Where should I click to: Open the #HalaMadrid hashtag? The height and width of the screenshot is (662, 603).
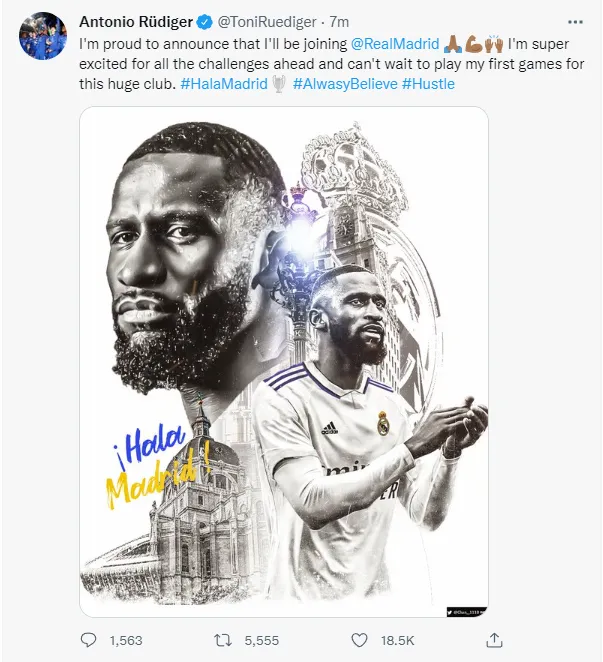pyautogui.click(x=224, y=84)
